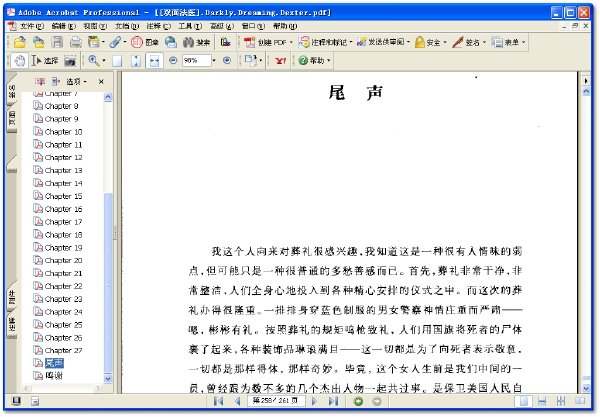This screenshot has height=417, width=600.
Task: Select the Zoom magnifier tool
Action: coord(94,60)
